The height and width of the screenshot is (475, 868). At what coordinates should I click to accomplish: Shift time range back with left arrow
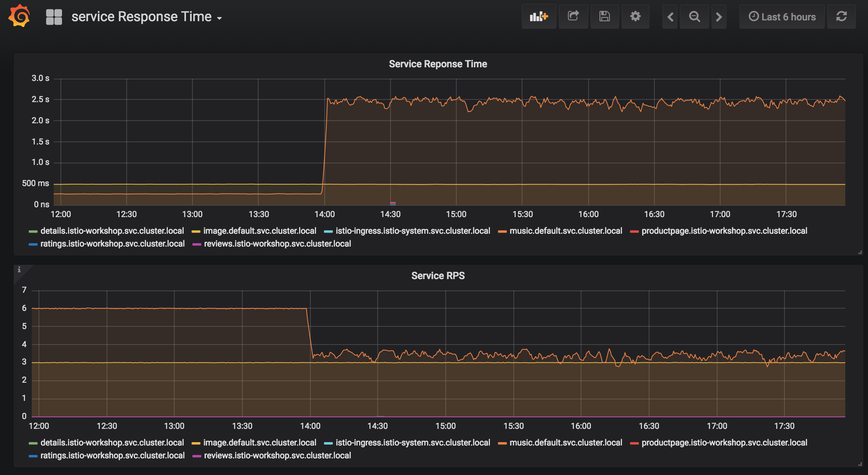coord(670,16)
